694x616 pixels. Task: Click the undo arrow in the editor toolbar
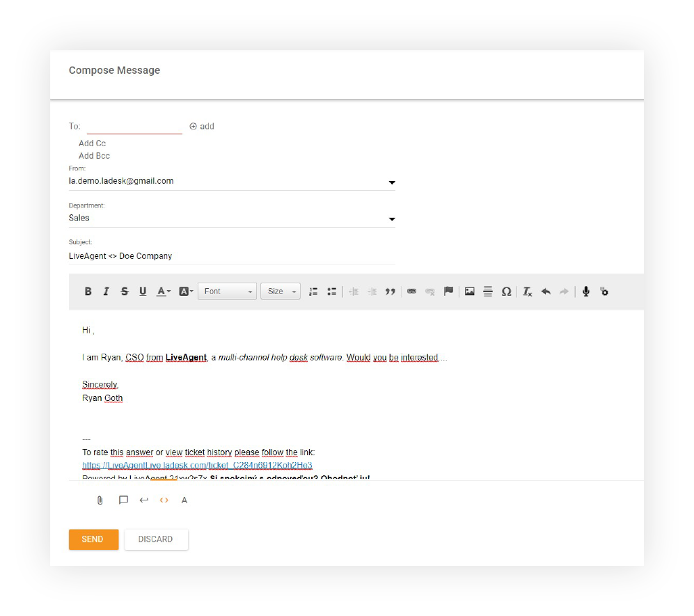(x=546, y=291)
